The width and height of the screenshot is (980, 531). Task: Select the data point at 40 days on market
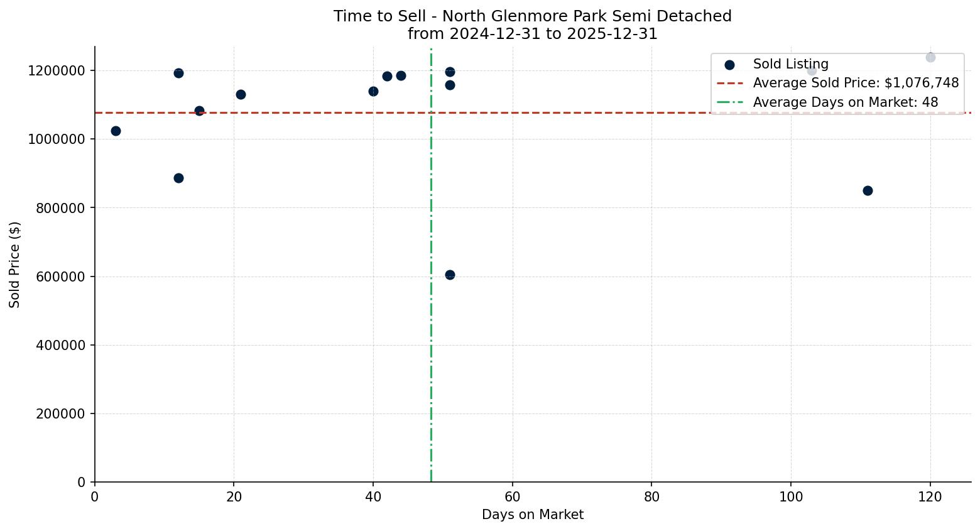tap(373, 91)
